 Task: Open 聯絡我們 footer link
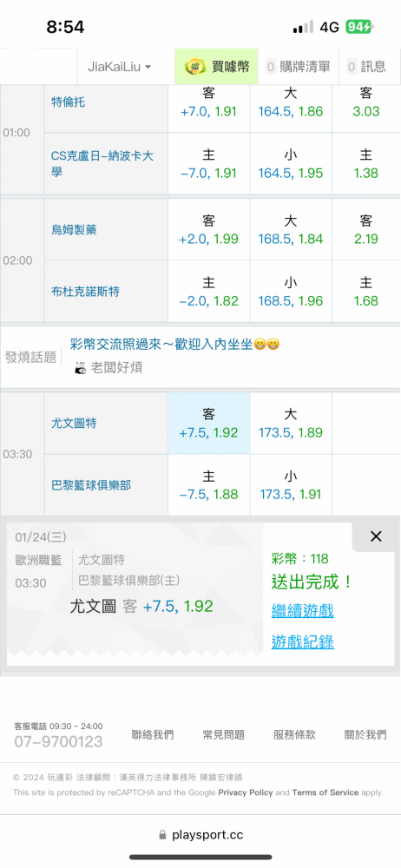[152, 734]
